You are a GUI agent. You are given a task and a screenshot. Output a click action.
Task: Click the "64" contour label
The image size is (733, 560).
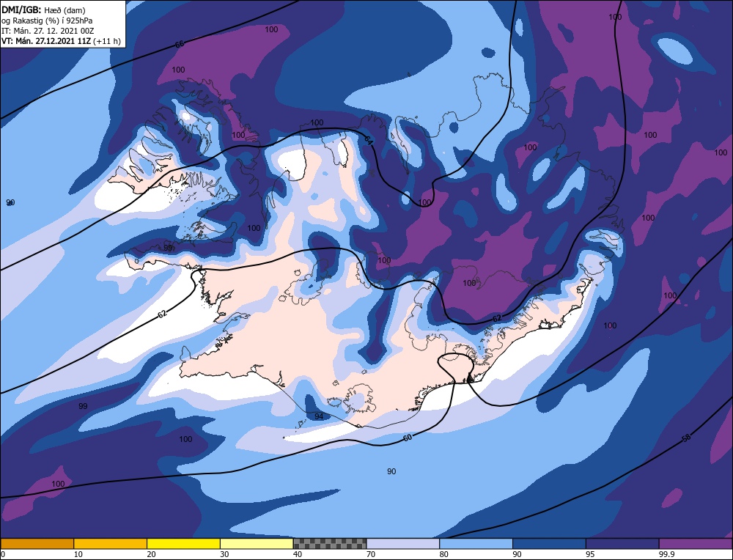pyautogui.click(x=369, y=140)
